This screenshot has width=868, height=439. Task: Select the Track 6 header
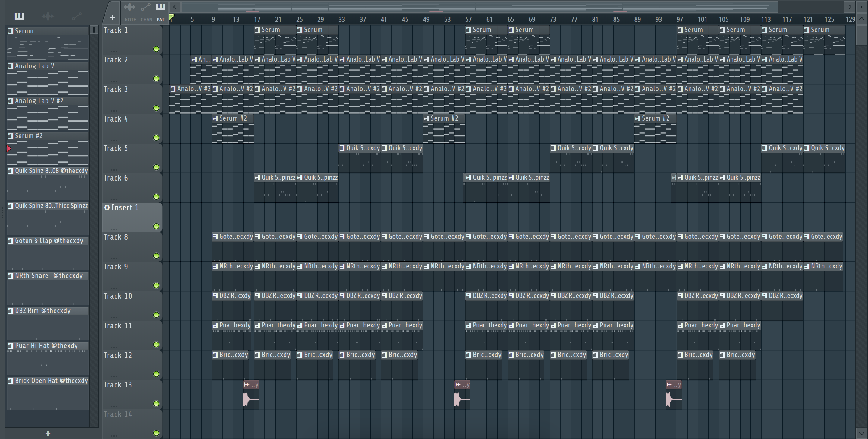pos(132,188)
